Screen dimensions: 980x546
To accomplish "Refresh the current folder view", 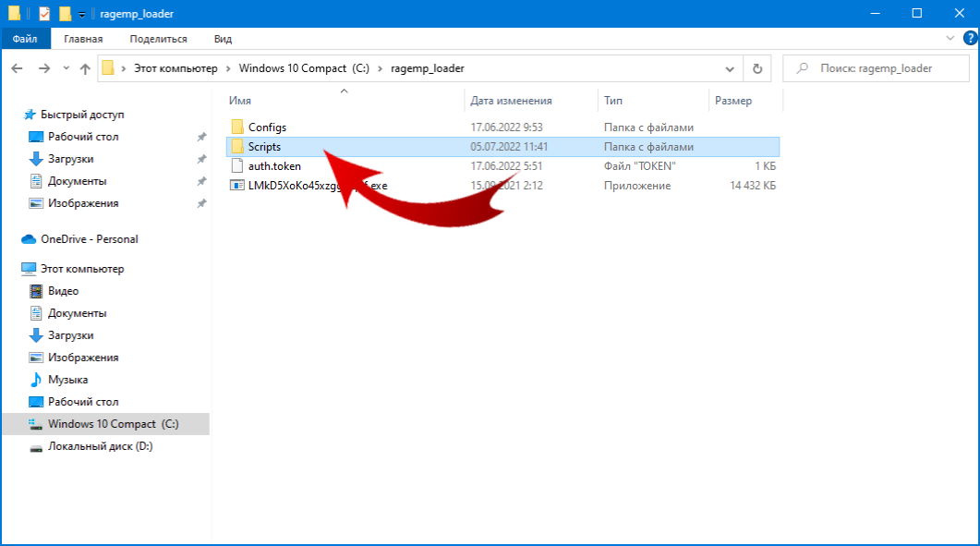I will pos(756,68).
